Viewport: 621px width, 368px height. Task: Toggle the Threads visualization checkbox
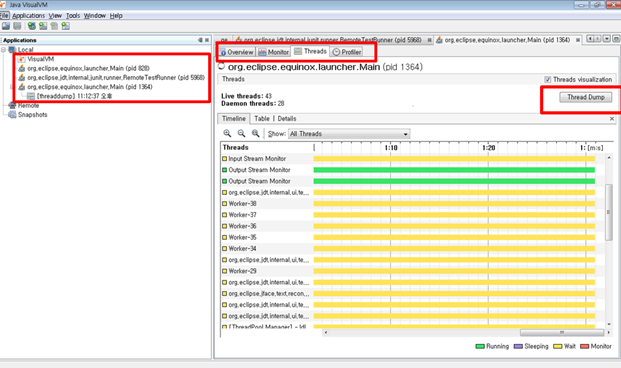548,80
